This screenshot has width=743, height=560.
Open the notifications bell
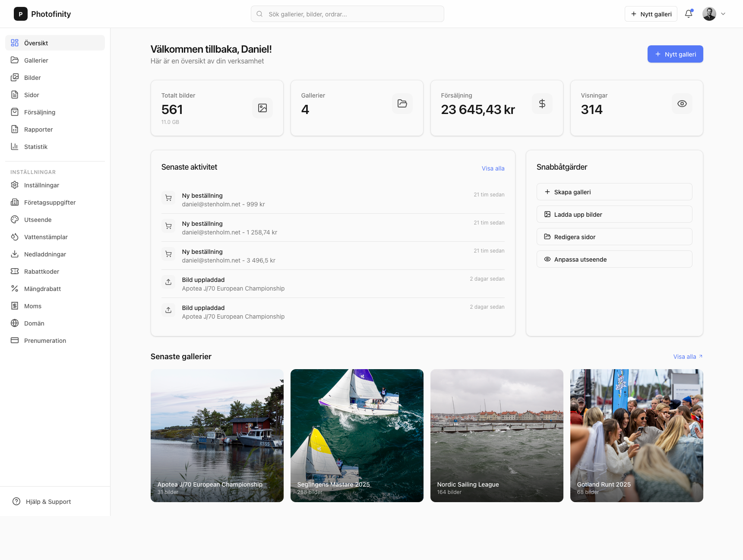(x=688, y=13)
